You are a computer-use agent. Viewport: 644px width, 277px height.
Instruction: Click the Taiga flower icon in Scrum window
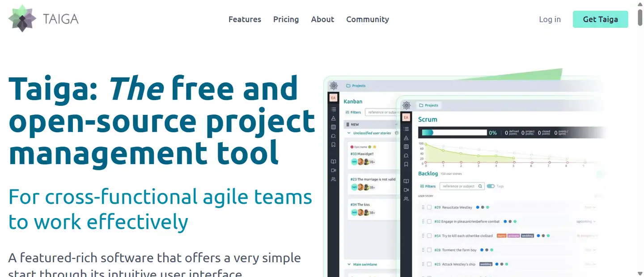pos(406,105)
